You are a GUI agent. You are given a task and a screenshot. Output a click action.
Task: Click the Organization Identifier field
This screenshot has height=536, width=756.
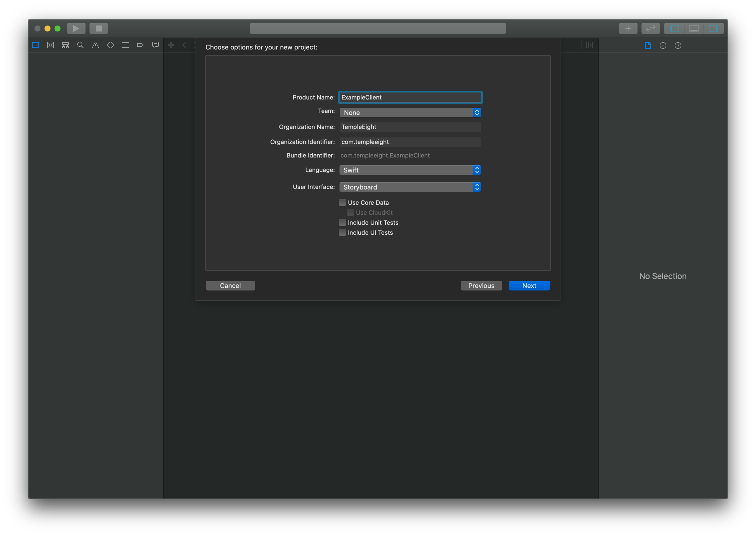click(x=410, y=142)
